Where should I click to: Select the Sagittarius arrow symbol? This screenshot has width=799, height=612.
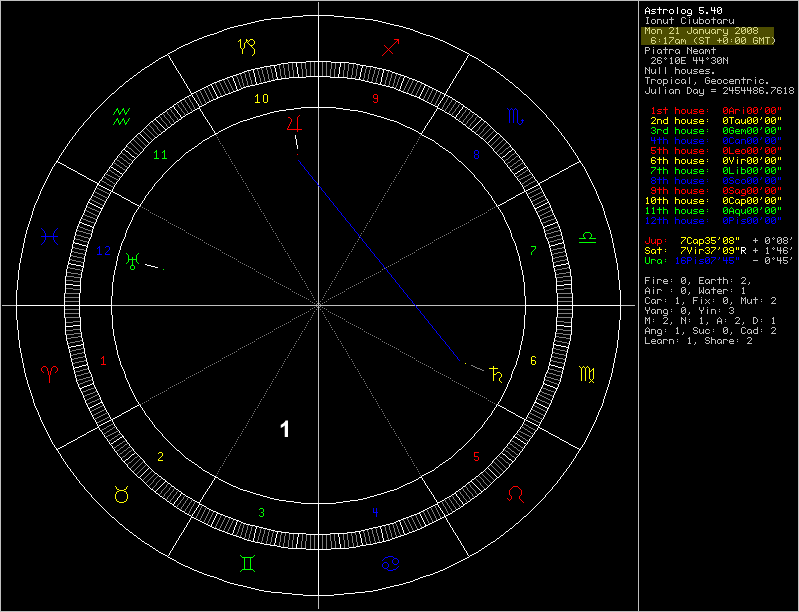pos(392,46)
